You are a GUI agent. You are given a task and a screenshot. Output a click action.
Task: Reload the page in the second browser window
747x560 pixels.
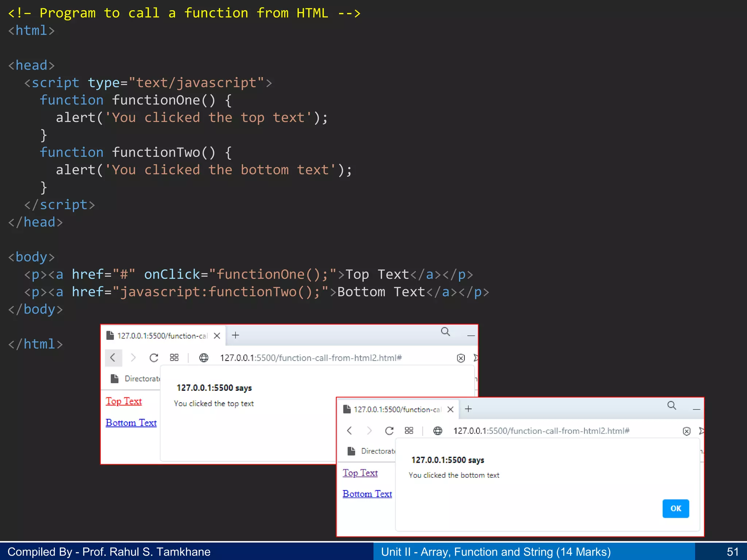(389, 431)
